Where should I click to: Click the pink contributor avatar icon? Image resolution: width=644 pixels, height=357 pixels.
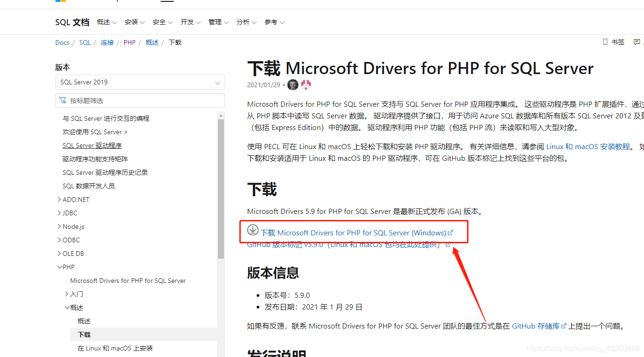pos(306,85)
